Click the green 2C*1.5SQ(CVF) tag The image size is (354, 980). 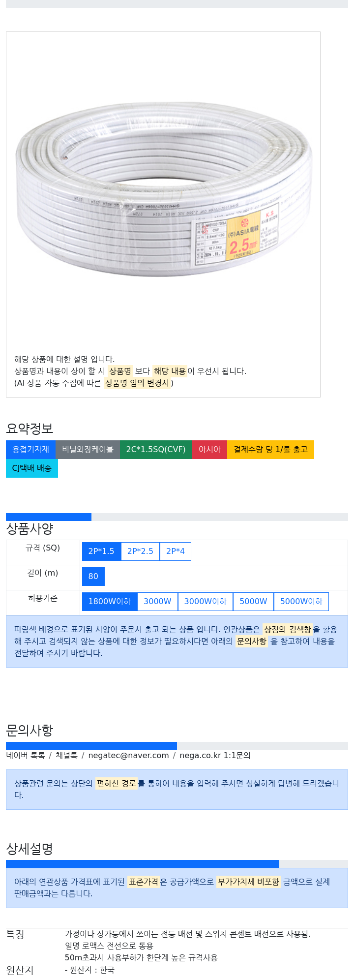click(156, 450)
